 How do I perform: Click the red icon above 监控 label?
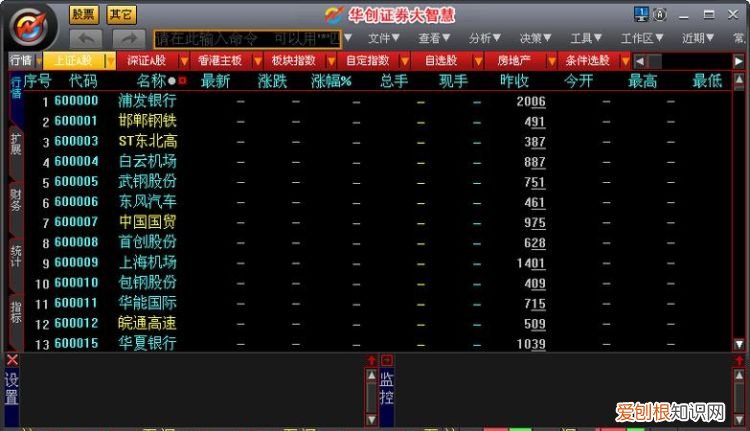pos(387,360)
